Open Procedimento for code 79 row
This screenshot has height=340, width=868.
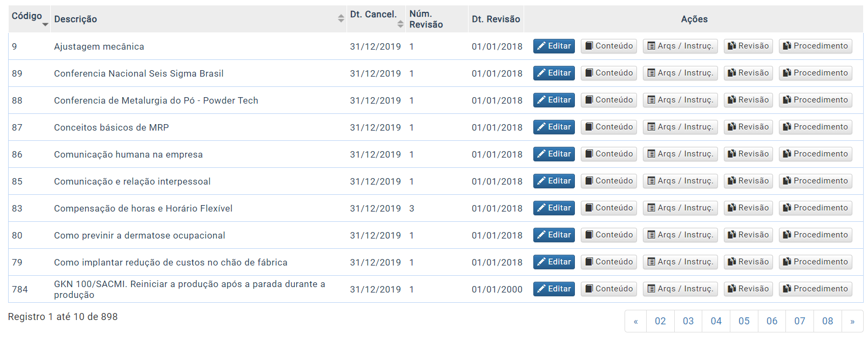coord(815,262)
